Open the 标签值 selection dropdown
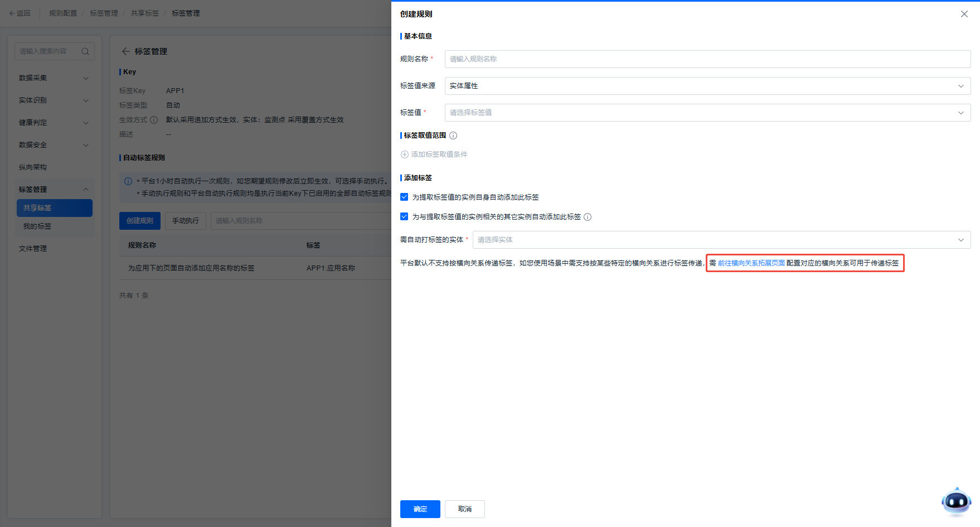The width and height of the screenshot is (980, 527). [x=707, y=113]
